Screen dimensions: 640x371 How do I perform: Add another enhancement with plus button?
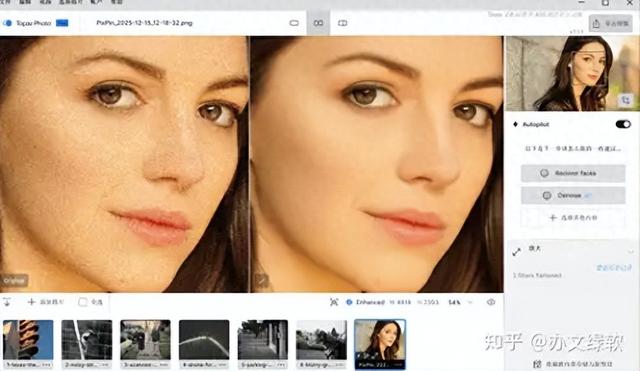point(573,218)
